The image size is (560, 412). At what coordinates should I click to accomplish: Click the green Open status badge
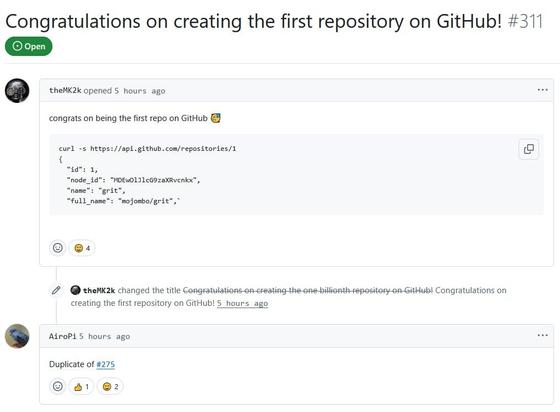(29, 46)
